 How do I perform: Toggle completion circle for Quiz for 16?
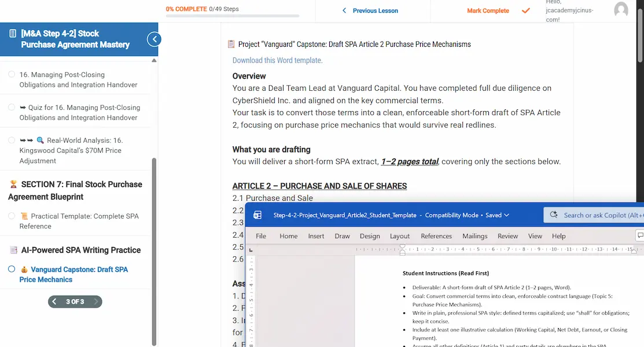(x=12, y=108)
